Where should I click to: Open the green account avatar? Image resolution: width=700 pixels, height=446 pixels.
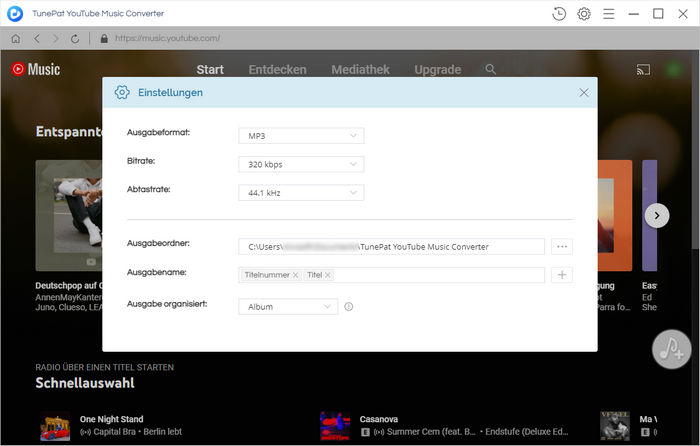(673, 70)
